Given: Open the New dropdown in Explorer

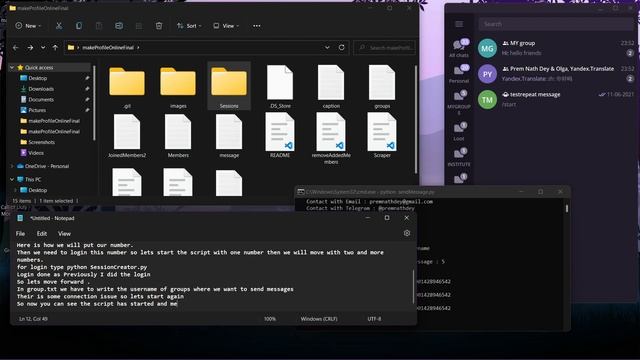Looking at the screenshot, I should 28,26.
